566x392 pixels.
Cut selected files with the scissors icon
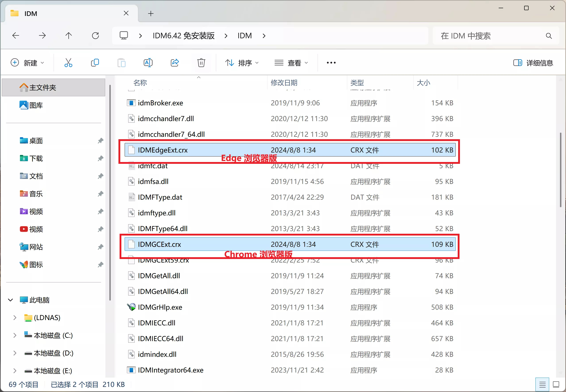point(68,63)
